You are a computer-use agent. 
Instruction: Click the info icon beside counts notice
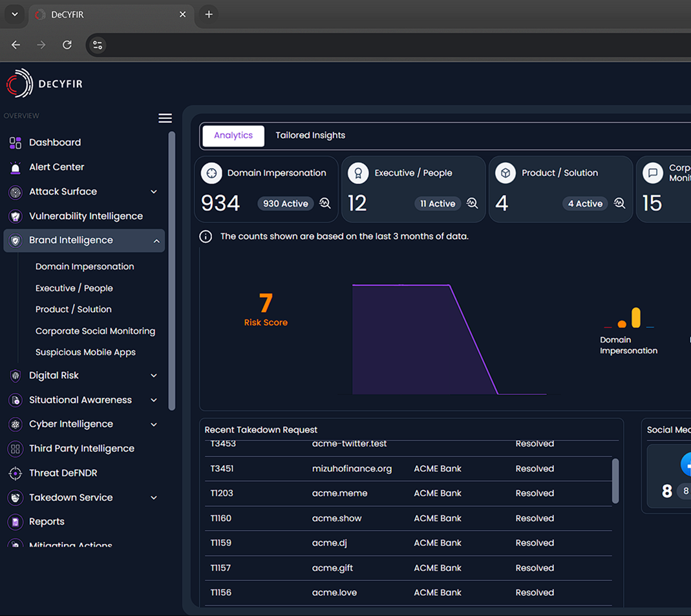[x=206, y=237]
